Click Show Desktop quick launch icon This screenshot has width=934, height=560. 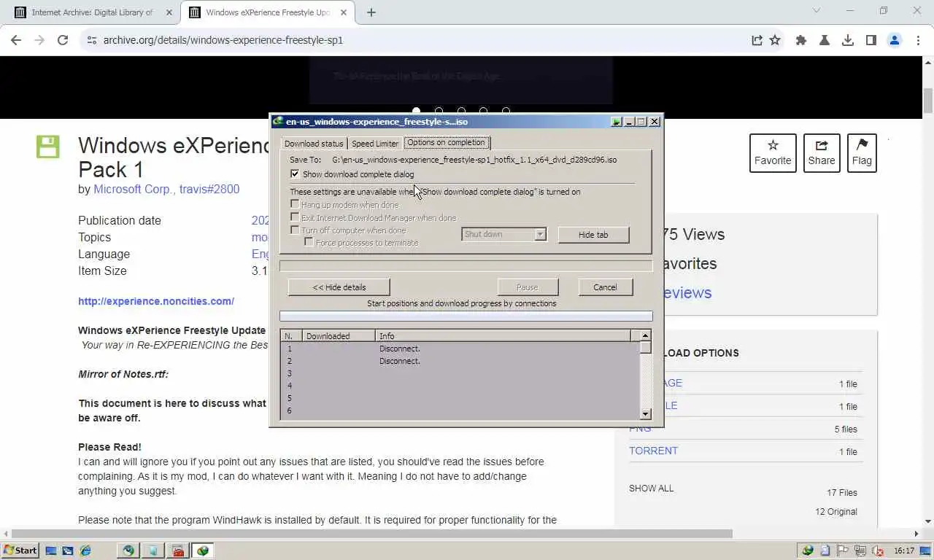[51, 551]
